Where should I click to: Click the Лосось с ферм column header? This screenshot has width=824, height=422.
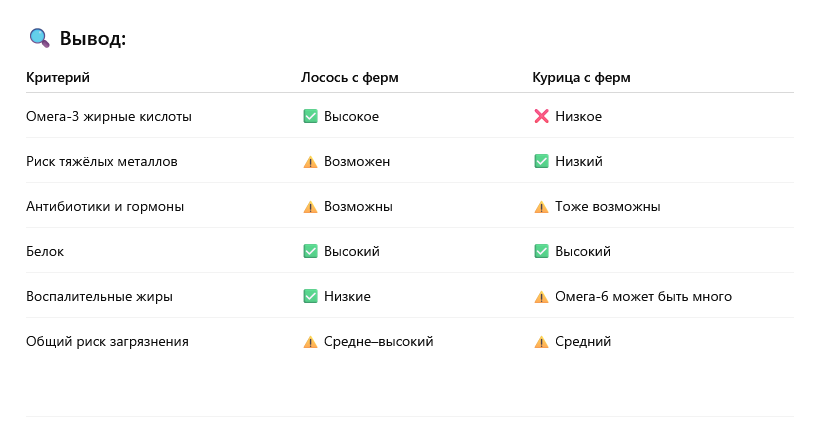[x=351, y=77]
